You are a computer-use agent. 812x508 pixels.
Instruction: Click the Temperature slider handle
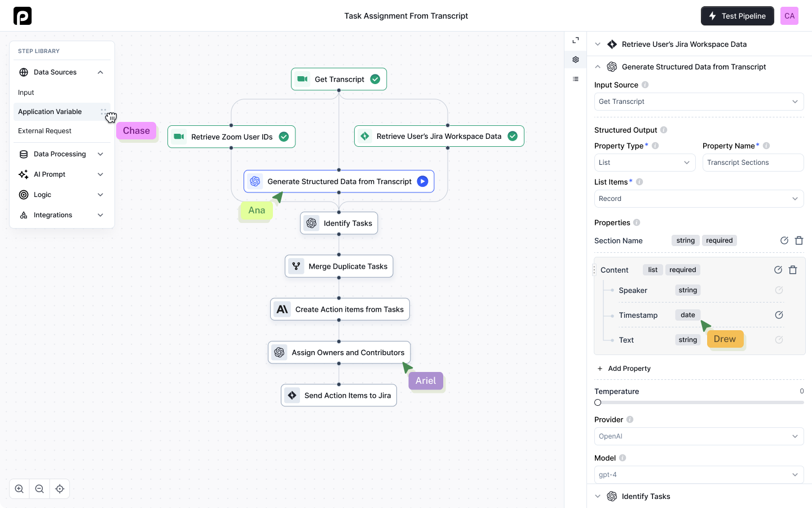click(x=598, y=402)
